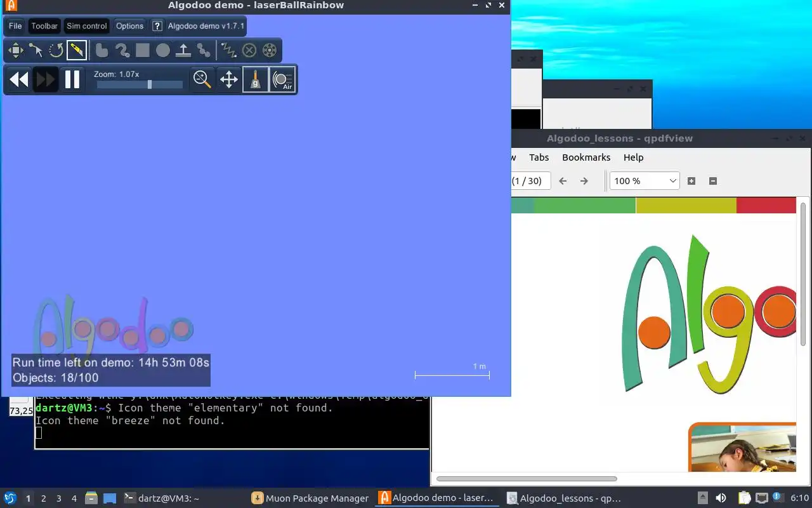Screen dimensions: 812x508
Task: Select the Zoom magnifier tool
Action: [202, 79]
